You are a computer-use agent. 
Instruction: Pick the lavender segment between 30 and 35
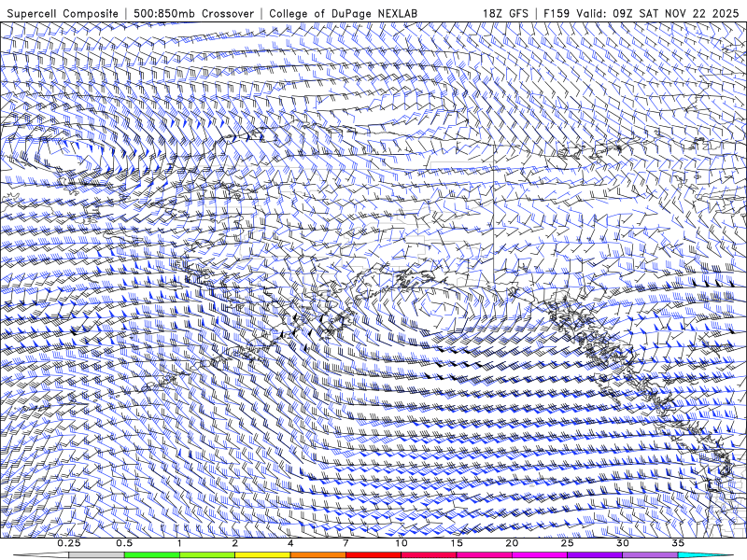[650, 555]
